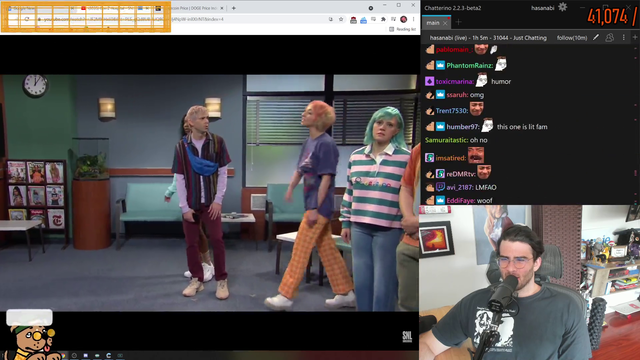The width and height of the screenshot is (640, 360).
Task: Click hasanabi account name in Chatterino titlebar
Action: click(542, 8)
